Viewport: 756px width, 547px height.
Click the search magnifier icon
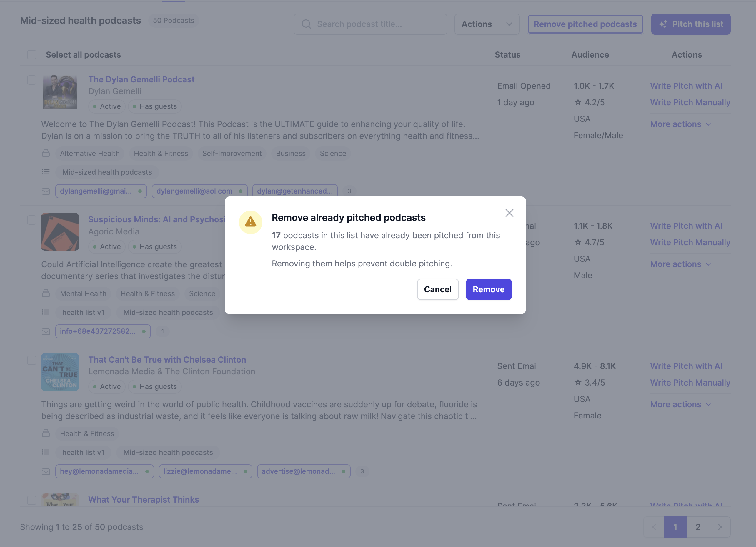coord(306,24)
